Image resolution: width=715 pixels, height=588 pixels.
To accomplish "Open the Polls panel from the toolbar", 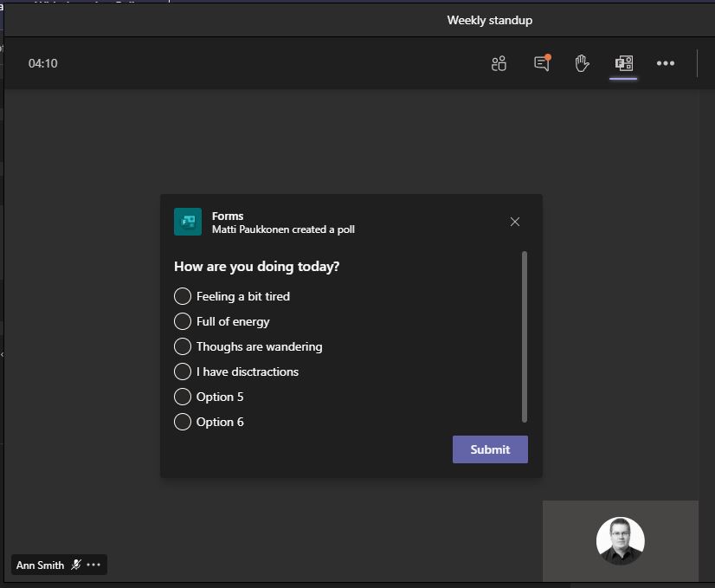I will [623, 63].
